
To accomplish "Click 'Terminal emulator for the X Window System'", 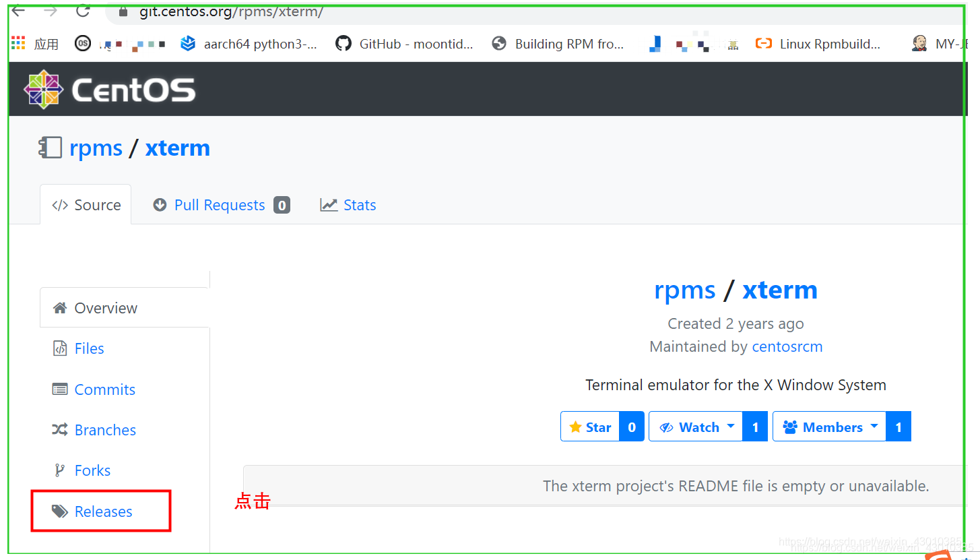I will coord(736,385).
